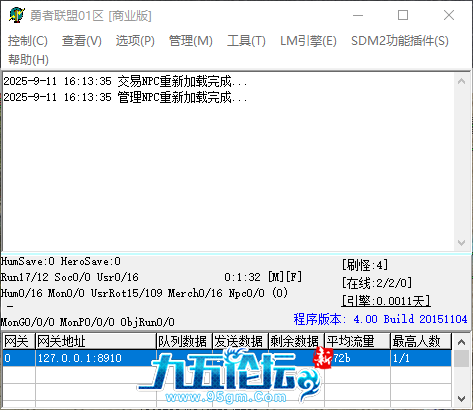473x410 pixels.
Task: Click the [在线:2/2/0] status label
Action: pyautogui.click(x=377, y=283)
